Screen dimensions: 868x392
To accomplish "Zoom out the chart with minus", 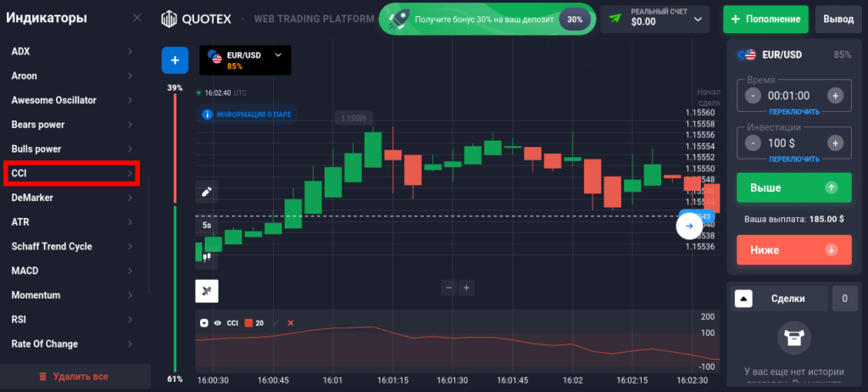I will point(448,288).
